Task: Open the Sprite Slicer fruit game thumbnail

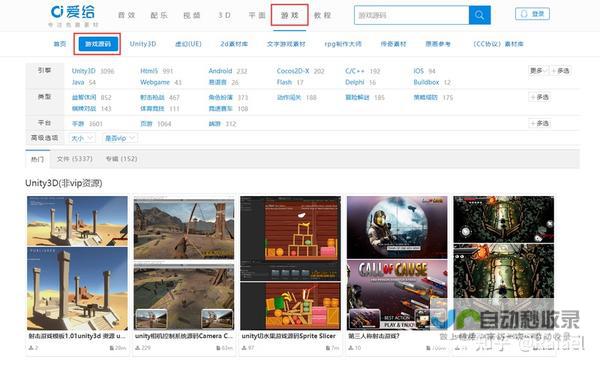Action: pos(290,263)
